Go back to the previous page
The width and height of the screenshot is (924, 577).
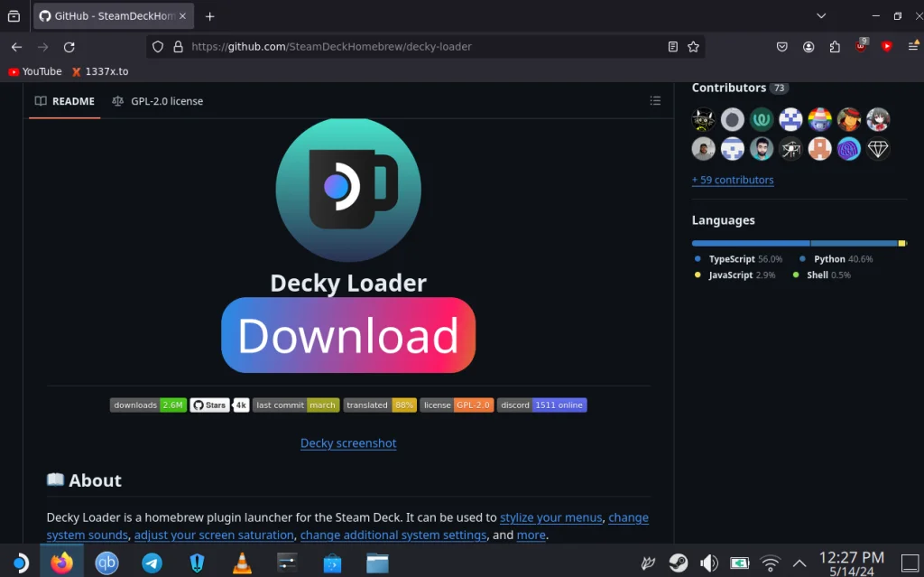[16, 47]
